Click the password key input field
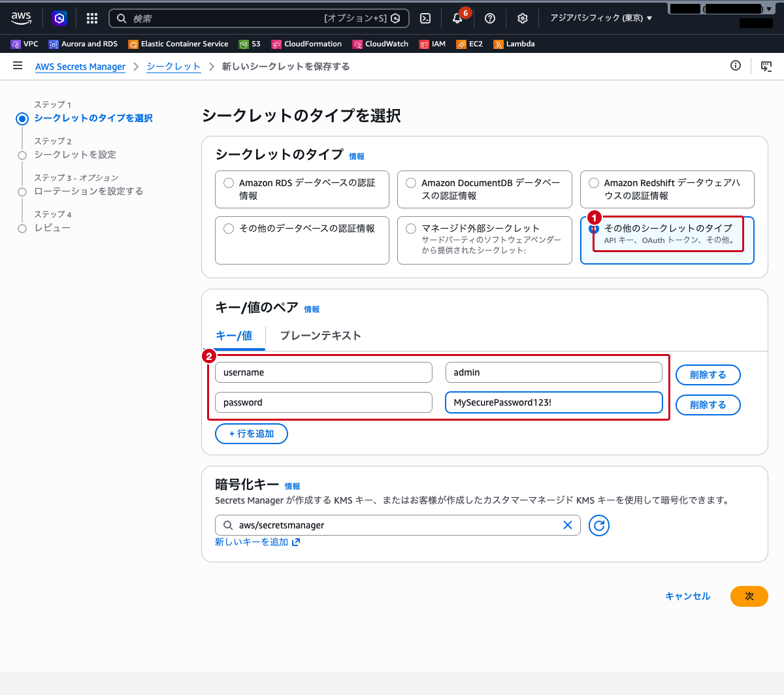Screen dimensions: 784x695 point(323,402)
